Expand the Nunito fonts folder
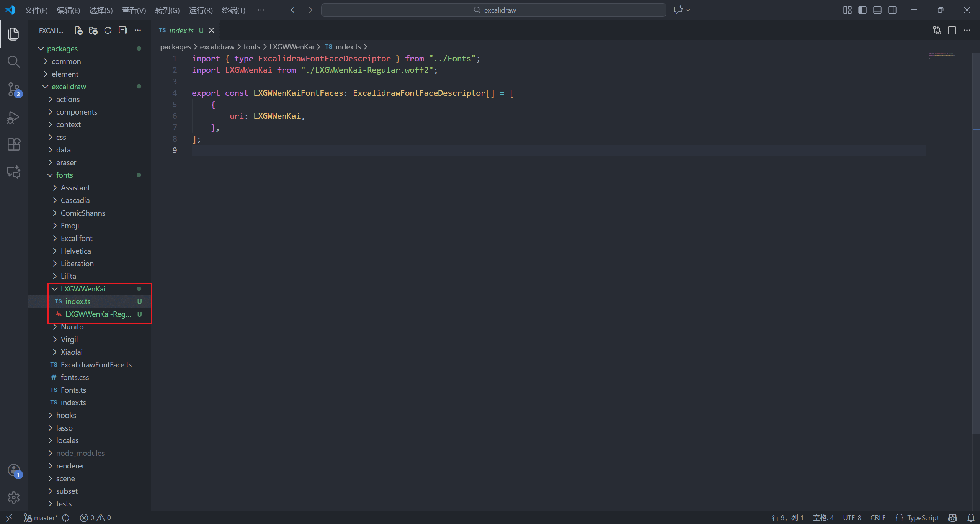 [x=72, y=327]
